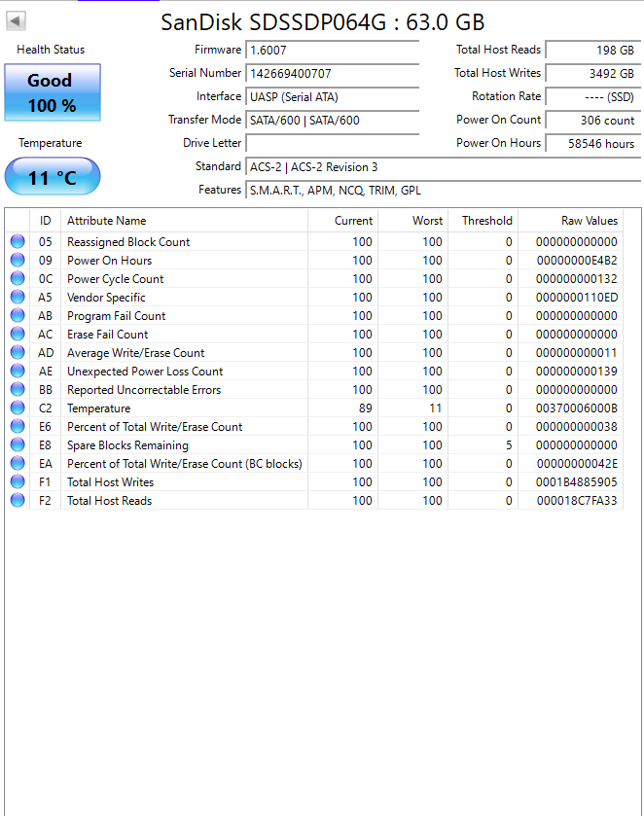
Task: Click status orb for Total Host Reads row
Action: [18, 500]
